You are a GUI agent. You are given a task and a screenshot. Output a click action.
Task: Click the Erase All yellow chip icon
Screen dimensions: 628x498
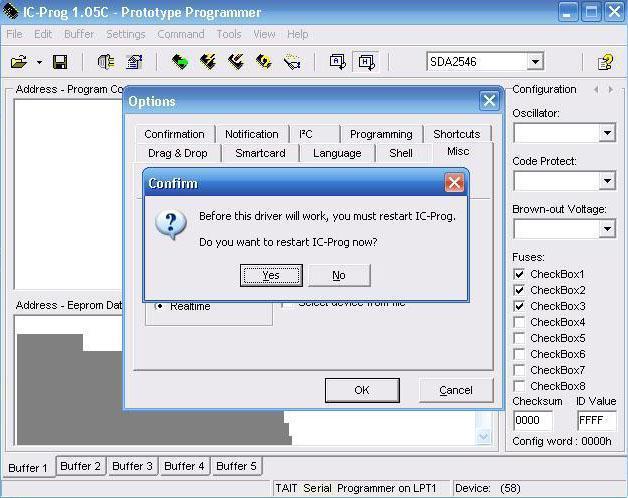(x=264, y=62)
